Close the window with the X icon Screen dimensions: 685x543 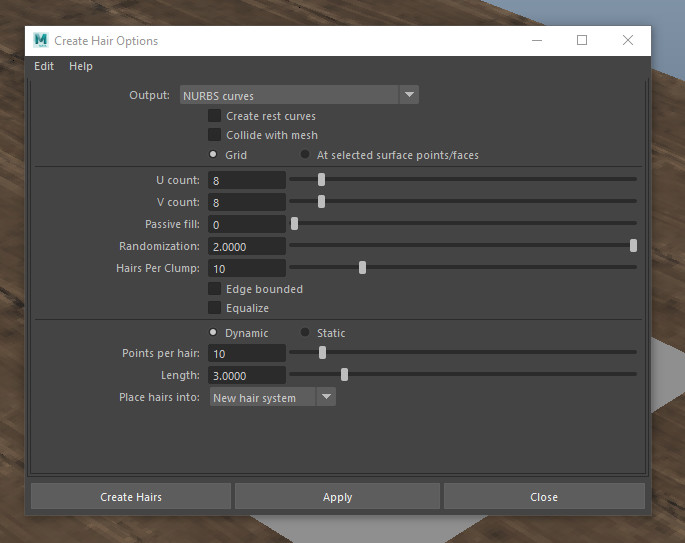pos(628,40)
